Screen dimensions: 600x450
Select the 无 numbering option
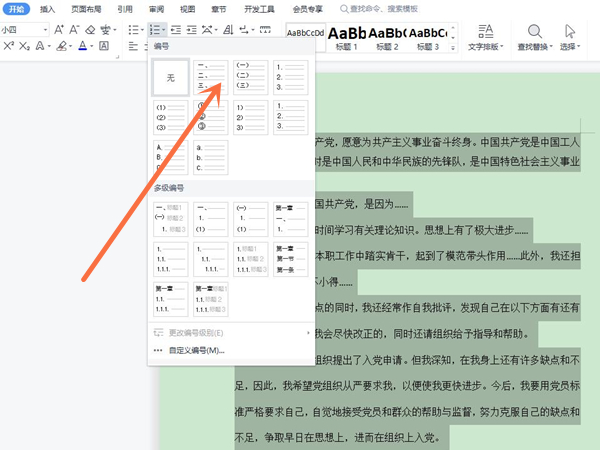click(171, 77)
